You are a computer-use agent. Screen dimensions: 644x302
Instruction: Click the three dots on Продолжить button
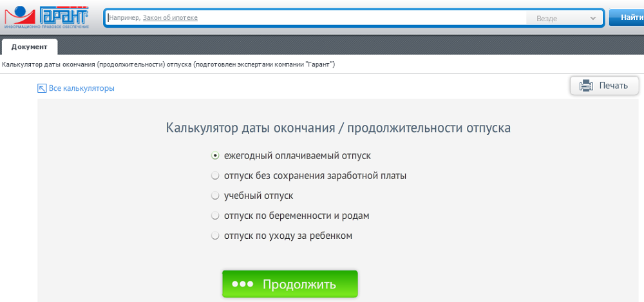coord(244,285)
